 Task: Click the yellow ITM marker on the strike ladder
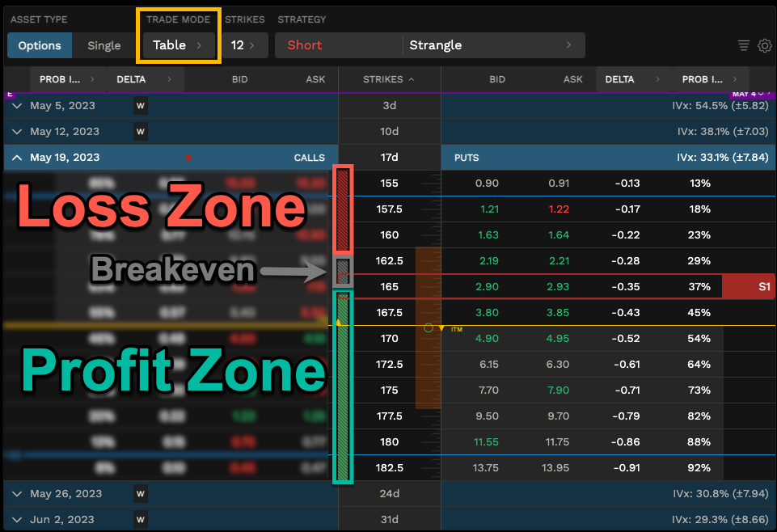(x=450, y=328)
